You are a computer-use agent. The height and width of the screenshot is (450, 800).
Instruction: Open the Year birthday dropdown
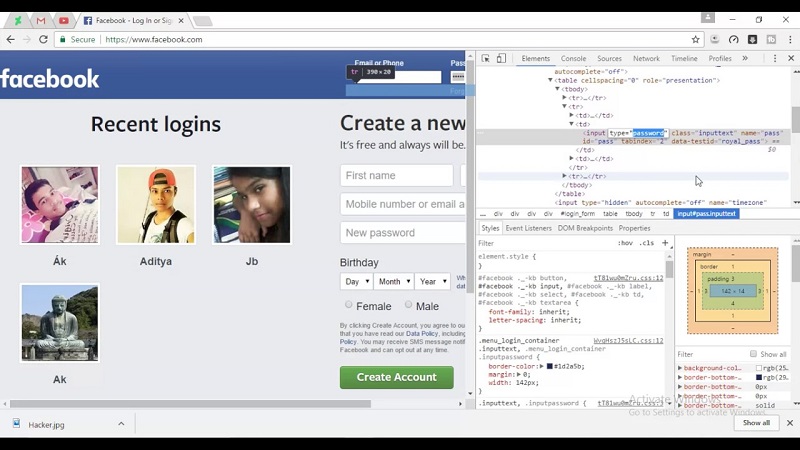tap(433, 281)
